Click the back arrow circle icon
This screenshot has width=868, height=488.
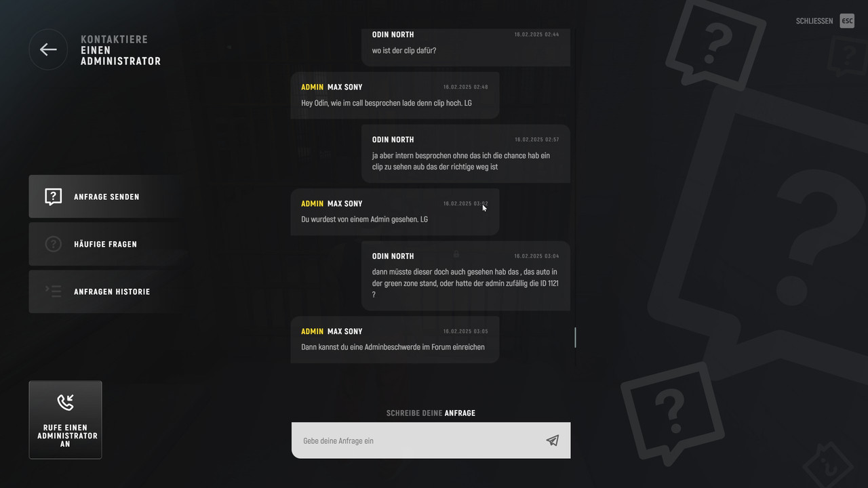(x=48, y=49)
